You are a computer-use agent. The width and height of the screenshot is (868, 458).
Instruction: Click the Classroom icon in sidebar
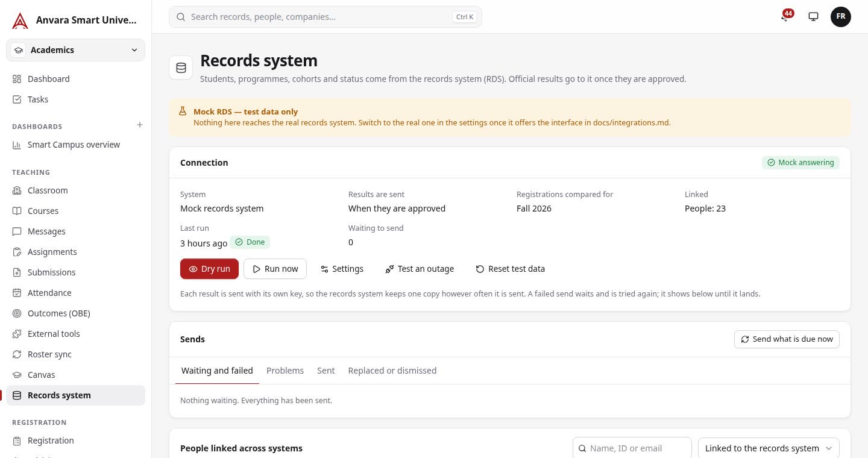pos(17,190)
